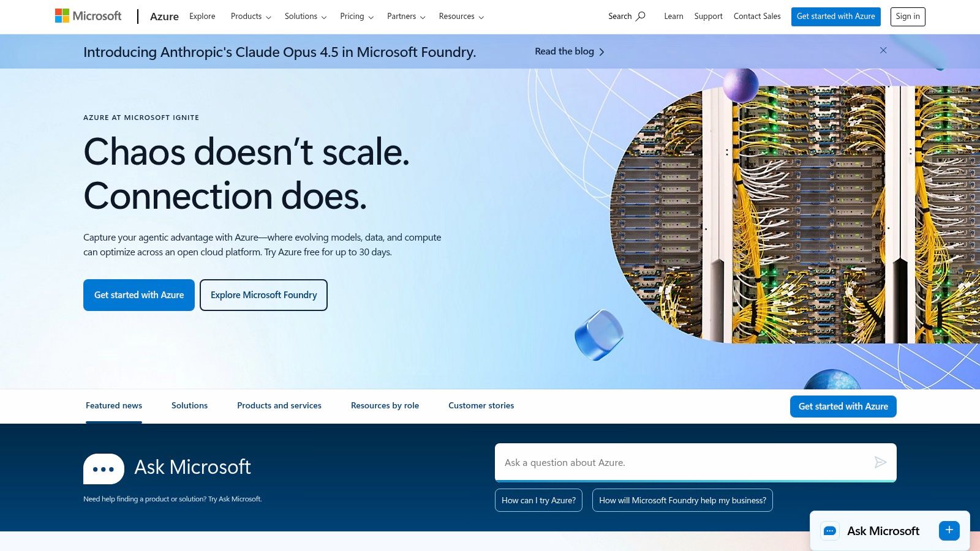Expand the Resources dropdown
Image resolution: width=980 pixels, height=551 pixels.
tap(461, 17)
